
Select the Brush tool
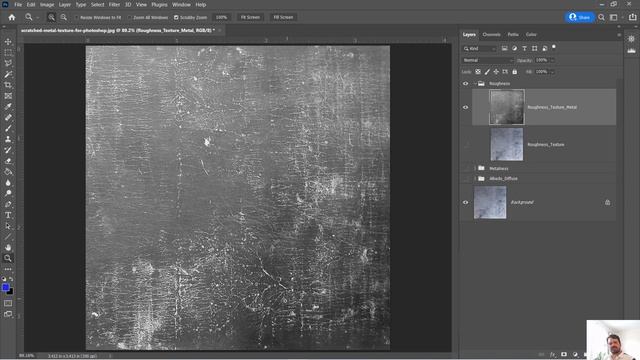click(8, 128)
